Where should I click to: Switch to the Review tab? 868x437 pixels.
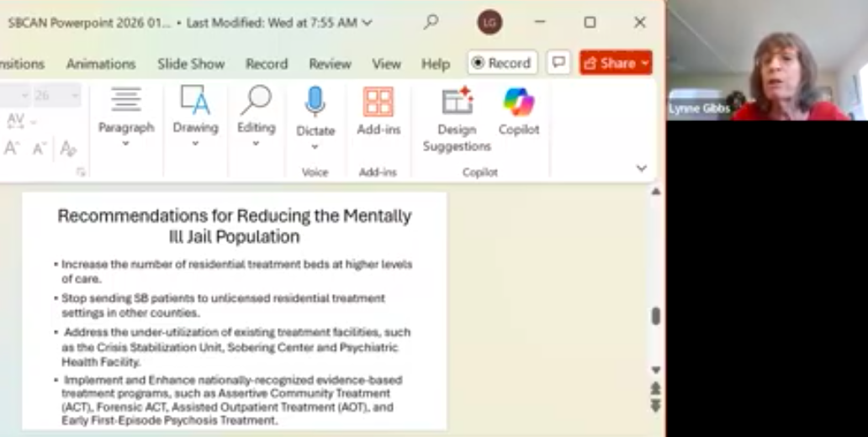pyautogui.click(x=330, y=64)
